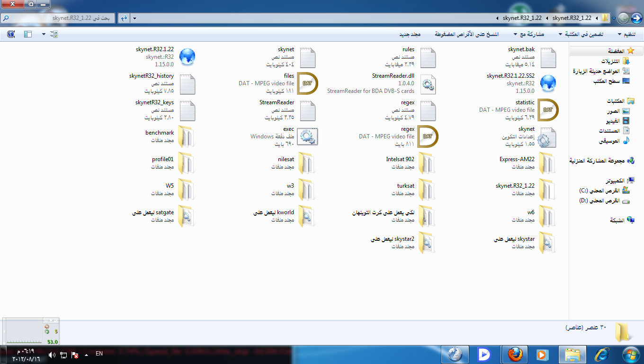Screen dimensions: 644x364
Task: Open the skynet.bak text document
Action: click(x=530, y=57)
